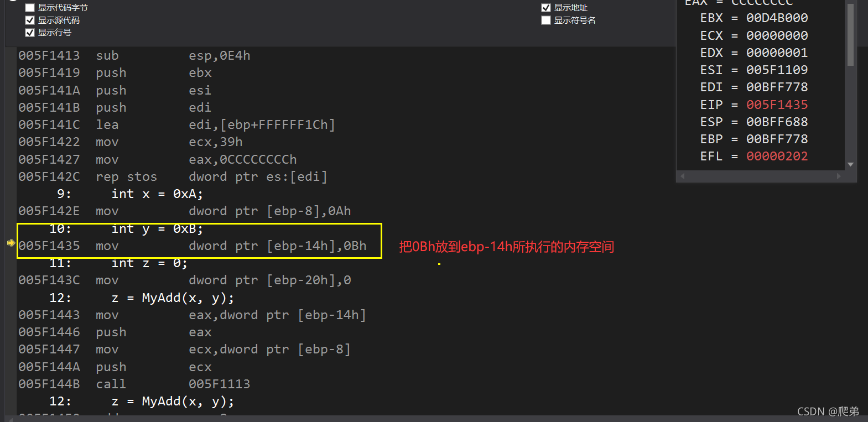The width and height of the screenshot is (868, 422).
Task: Uncheck the 显示源代码 checkbox
Action: (x=30, y=20)
